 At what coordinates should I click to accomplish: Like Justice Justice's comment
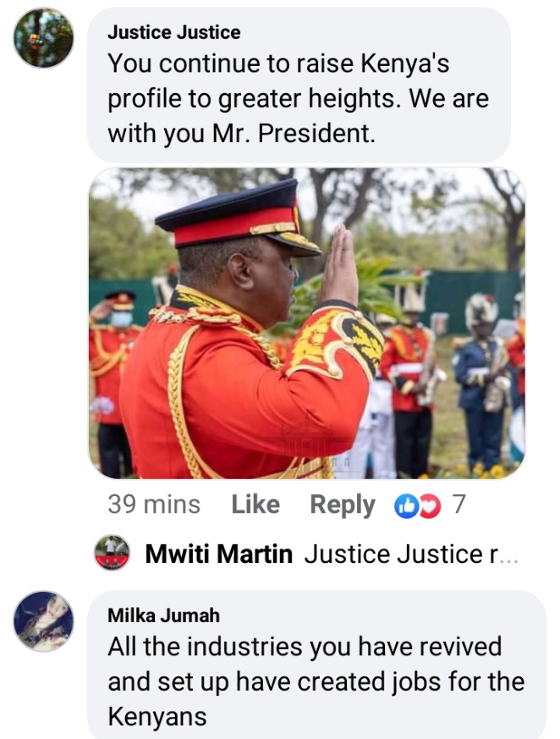[x=255, y=505]
